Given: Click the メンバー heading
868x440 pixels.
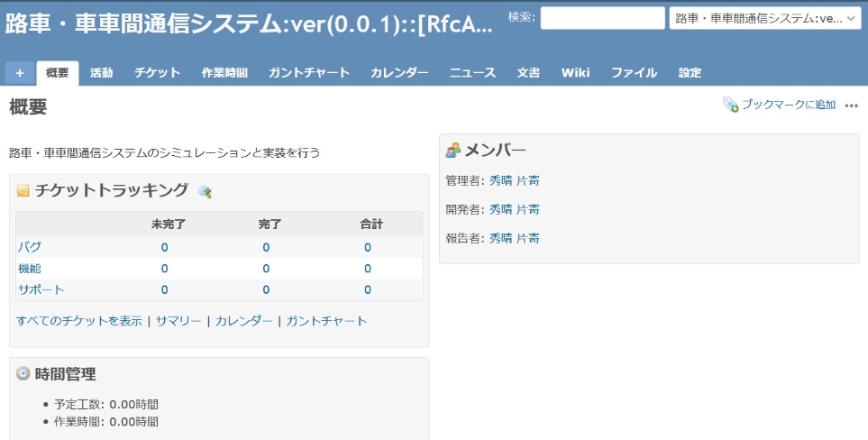Looking at the screenshot, I should point(495,150).
